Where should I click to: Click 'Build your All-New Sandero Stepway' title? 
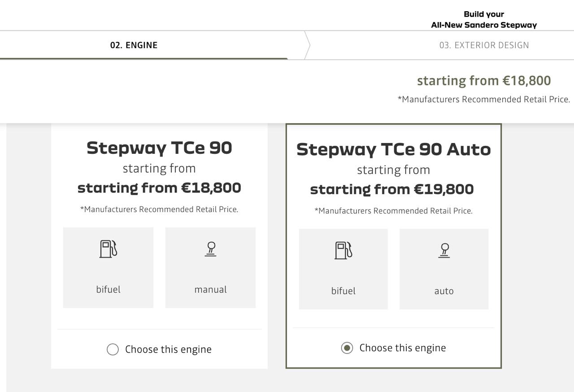[483, 20]
